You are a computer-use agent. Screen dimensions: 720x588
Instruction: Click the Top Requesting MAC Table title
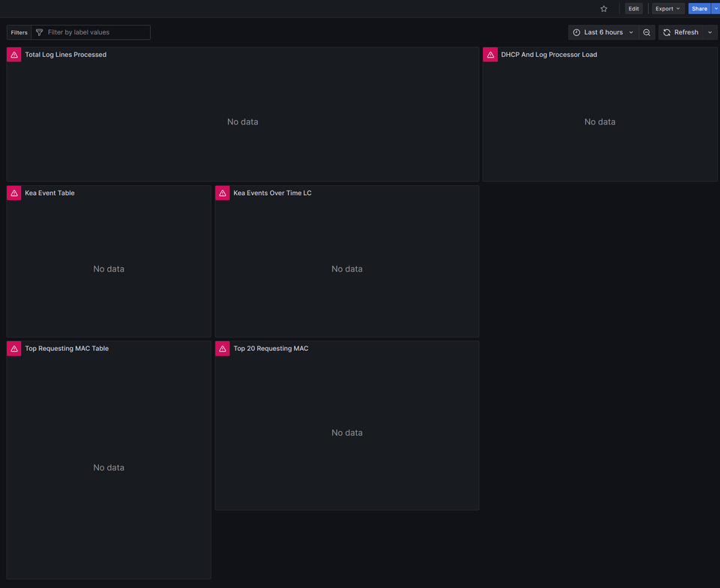point(67,349)
